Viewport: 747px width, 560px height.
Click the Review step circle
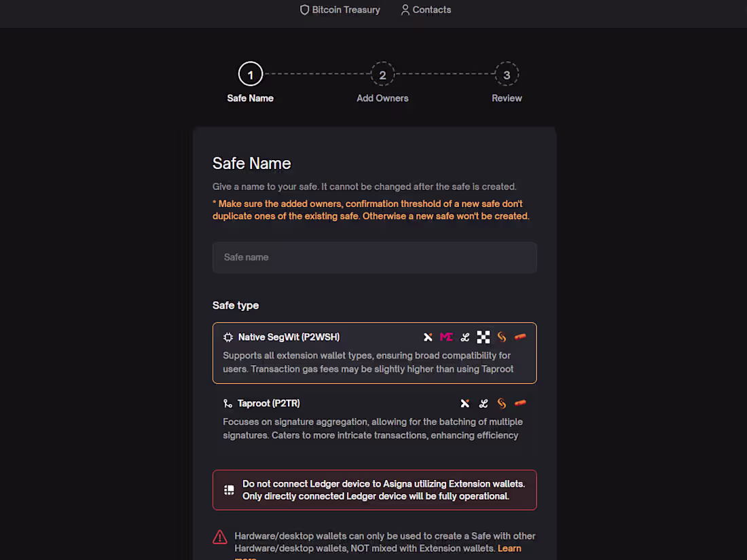tap(507, 74)
